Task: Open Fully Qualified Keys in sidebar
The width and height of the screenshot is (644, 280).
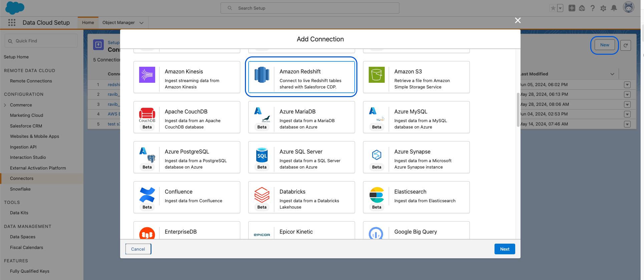Action: tap(30, 271)
